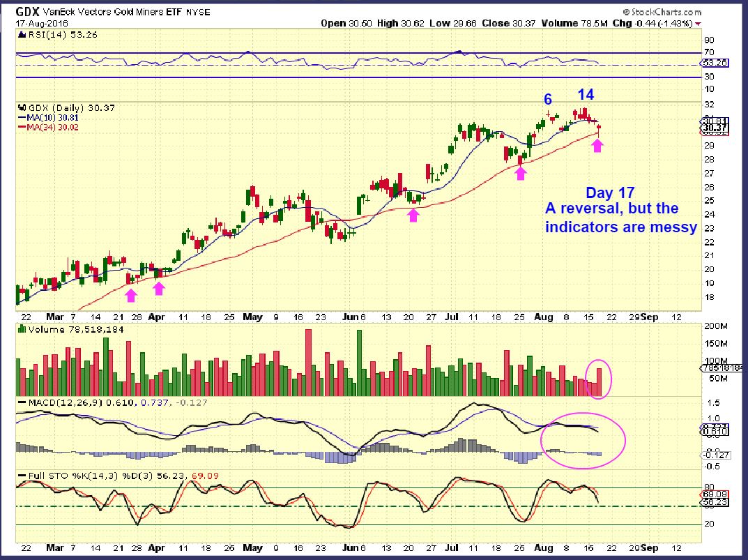This screenshot has width=748, height=560.
Task: Click the NYSE exchange label
Action: 198,13
